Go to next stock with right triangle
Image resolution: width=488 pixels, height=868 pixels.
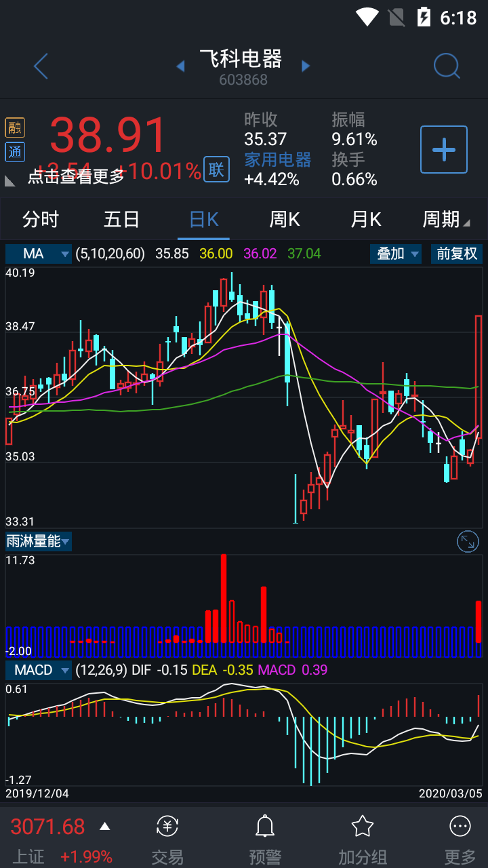pos(306,66)
